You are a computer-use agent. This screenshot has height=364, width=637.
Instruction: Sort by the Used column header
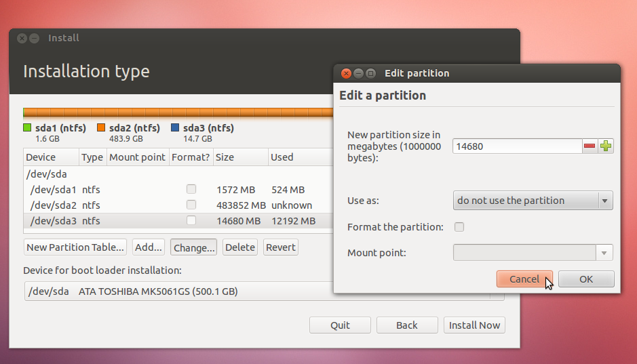click(301, 157)
